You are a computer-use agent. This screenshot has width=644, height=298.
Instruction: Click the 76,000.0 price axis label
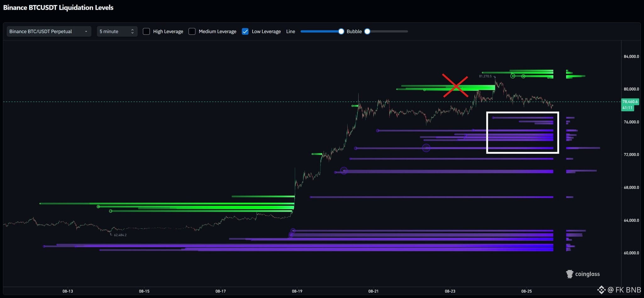(631, 122)
